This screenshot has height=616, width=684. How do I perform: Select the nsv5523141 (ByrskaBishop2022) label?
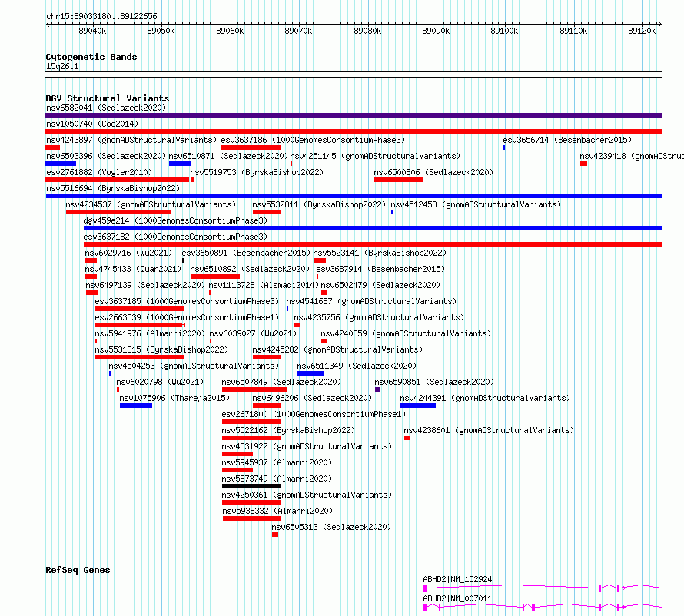(x=380, y=253)
